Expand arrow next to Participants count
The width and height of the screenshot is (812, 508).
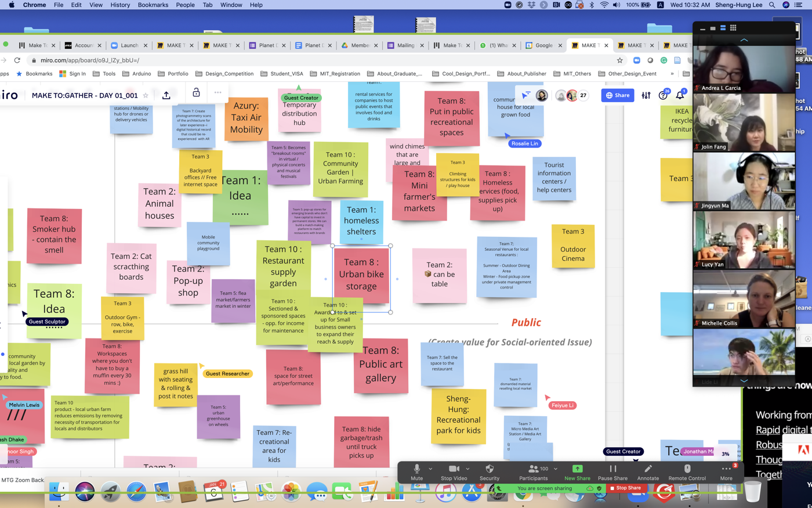556,469
